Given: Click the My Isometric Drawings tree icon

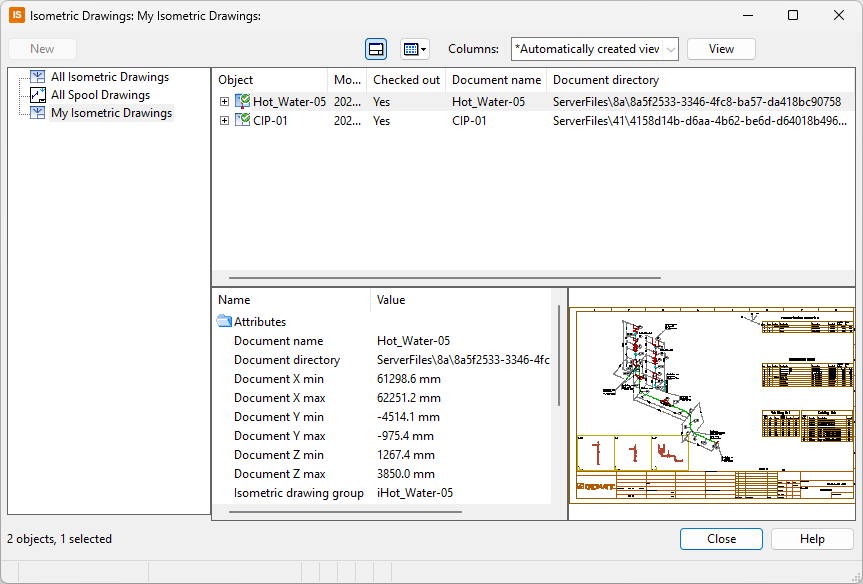Looking at the screenshot, I should [38, 113].
